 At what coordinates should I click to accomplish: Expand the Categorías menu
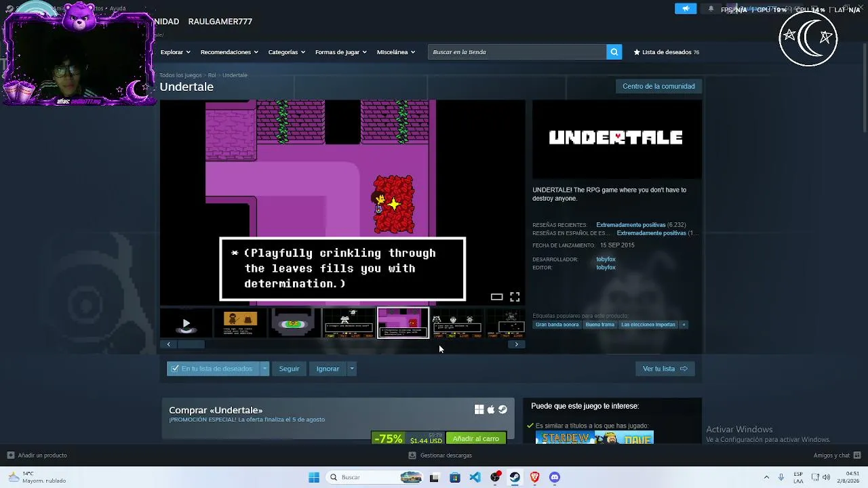(286, 52)
